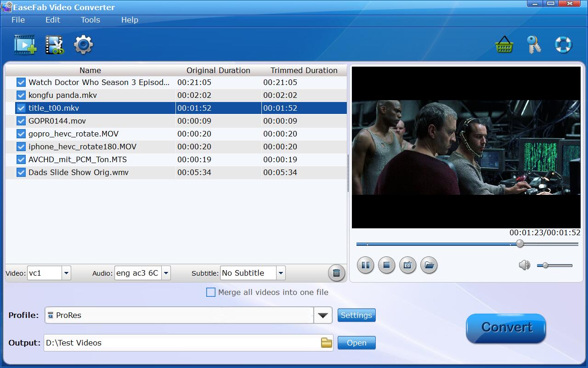Select Watch Doctor Who Season 3 file name

(x=99, y=82)
